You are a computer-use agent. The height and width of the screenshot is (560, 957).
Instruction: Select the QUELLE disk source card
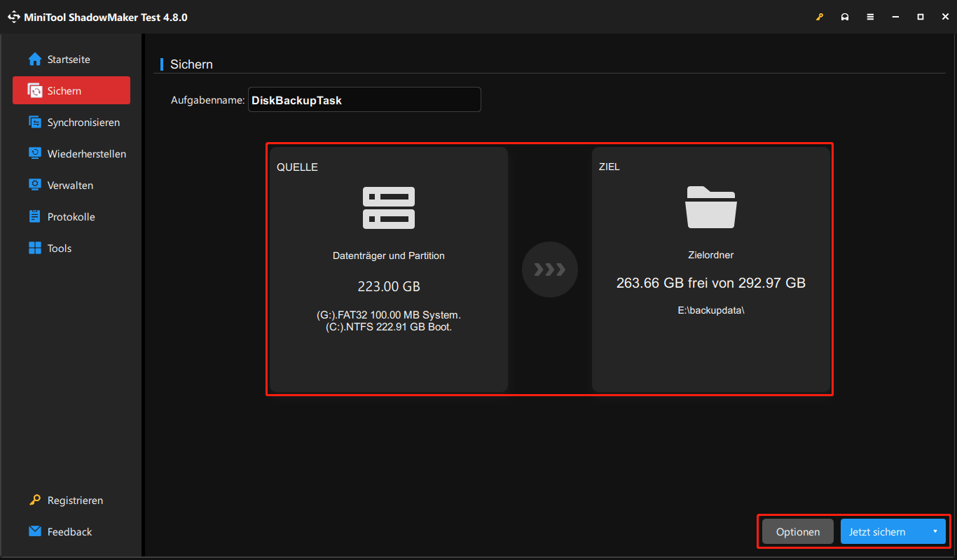[x=388, y=269]
